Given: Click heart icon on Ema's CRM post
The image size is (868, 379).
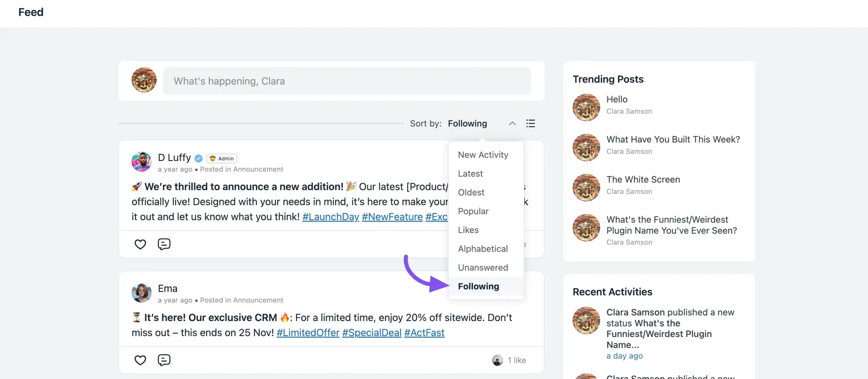Looking at the screenshot, I should pos(140,360).
